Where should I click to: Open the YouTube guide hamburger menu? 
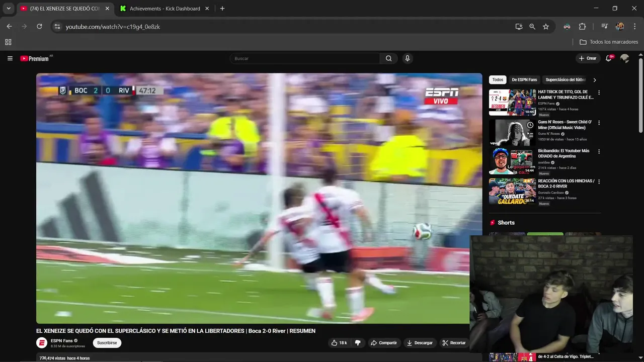10,58
